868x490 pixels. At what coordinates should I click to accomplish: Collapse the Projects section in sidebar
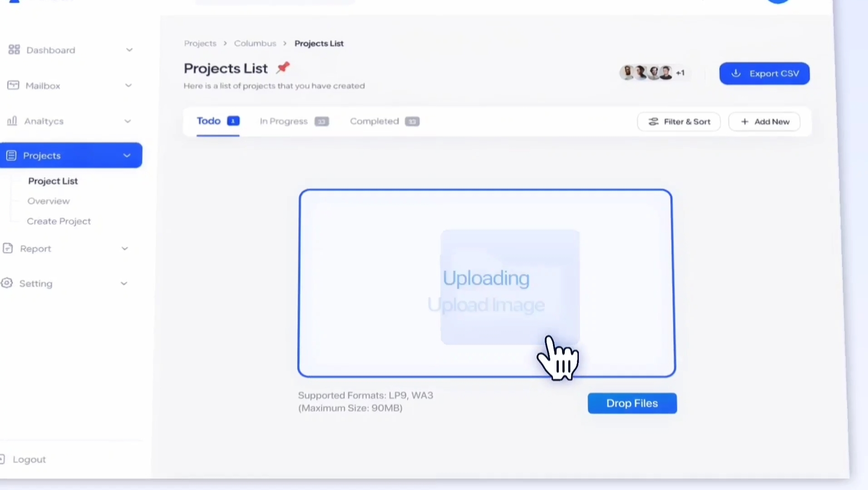127,155
